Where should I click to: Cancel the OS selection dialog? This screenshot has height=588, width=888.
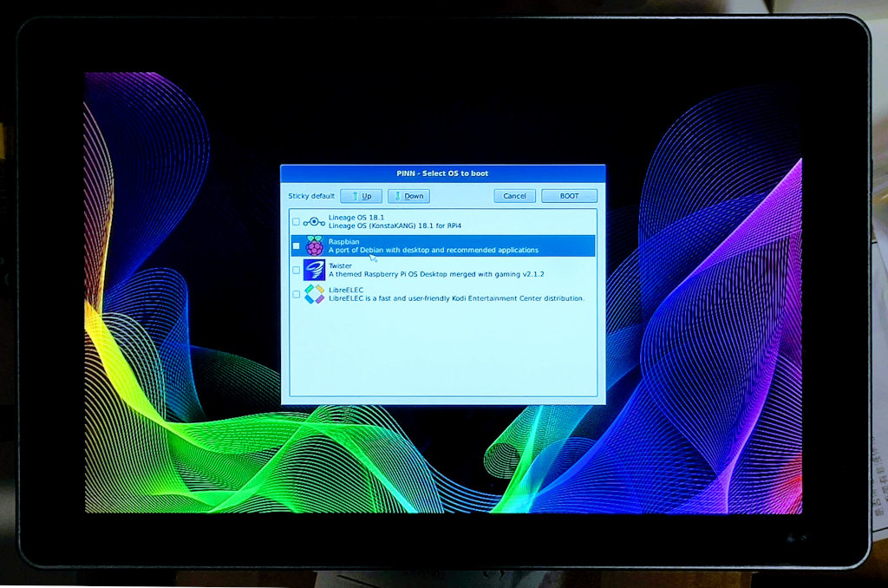(x=514, y=196)
